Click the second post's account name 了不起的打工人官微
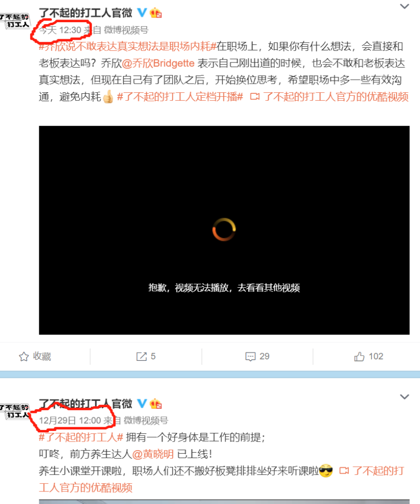This screenshot has width=420, height=504. pos(86,403)
